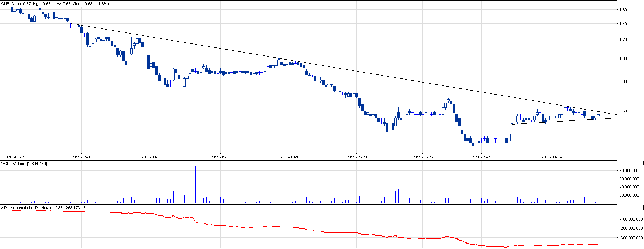Select the VOL - Volume panel label

pos(24,164)
